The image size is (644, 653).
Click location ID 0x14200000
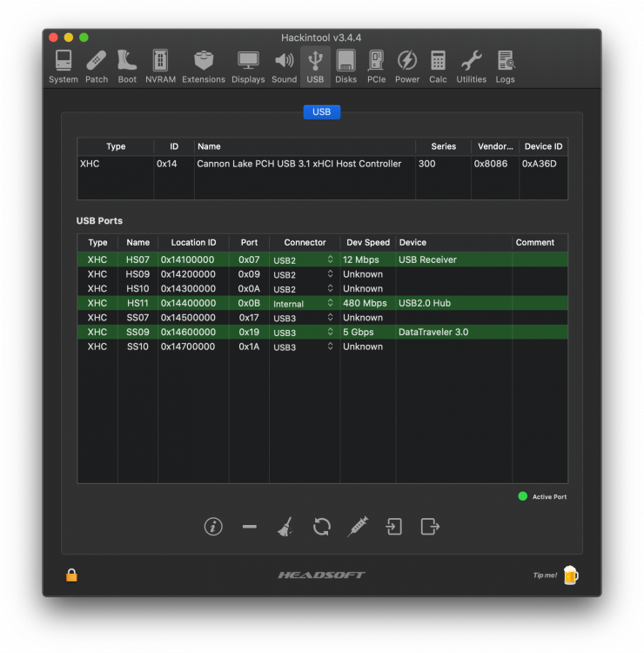(x=188, y=274)
